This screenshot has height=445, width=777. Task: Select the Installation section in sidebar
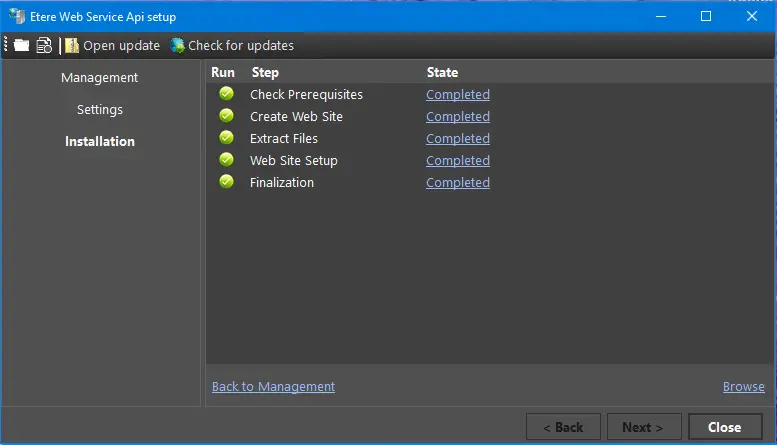(99, 142)
